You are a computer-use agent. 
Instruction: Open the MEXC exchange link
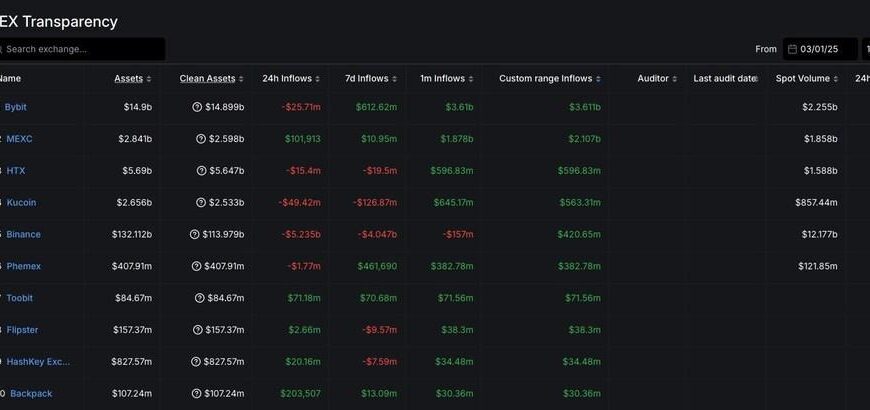[x=19, y=139]
